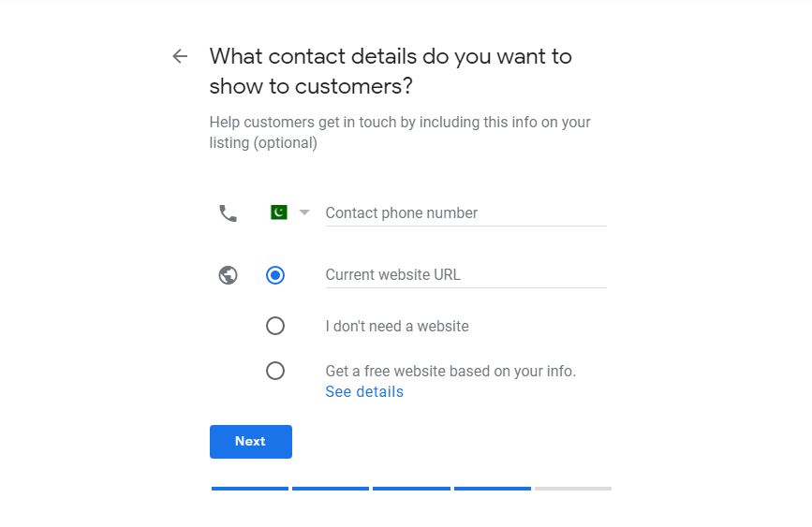
Task: Click the first progress bar segment
Action: (x=250, y=489)
